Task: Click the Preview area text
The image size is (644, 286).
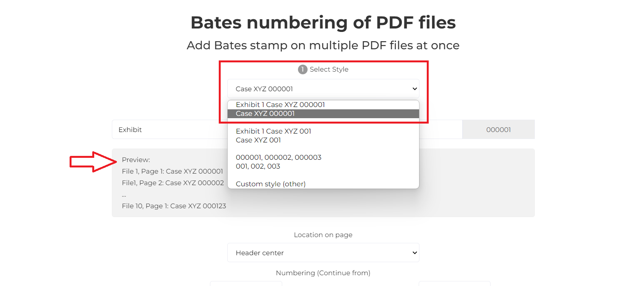Action: (136, 159)
